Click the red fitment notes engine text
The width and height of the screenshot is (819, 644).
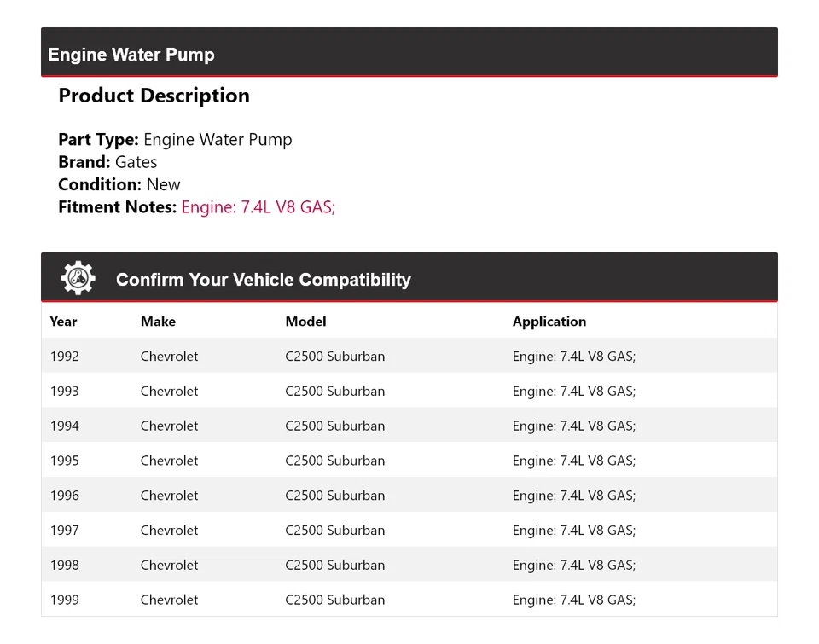258,206
